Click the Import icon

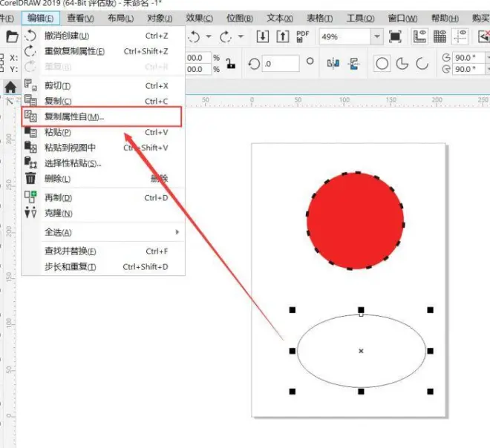tap(263, 36)
